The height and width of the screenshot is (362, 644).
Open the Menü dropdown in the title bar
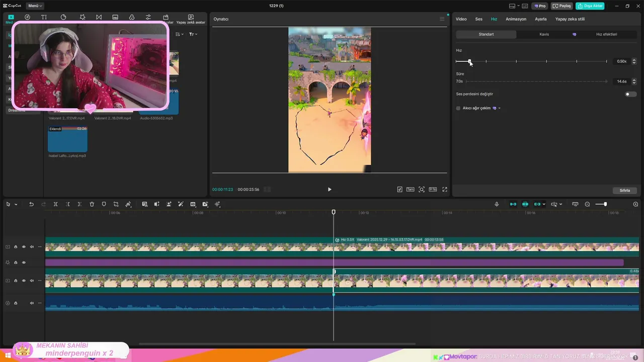[x=35, y=6]
